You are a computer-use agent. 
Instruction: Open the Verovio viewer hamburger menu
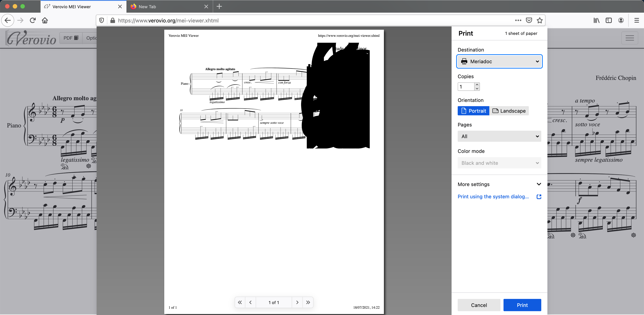click(630, 38)
